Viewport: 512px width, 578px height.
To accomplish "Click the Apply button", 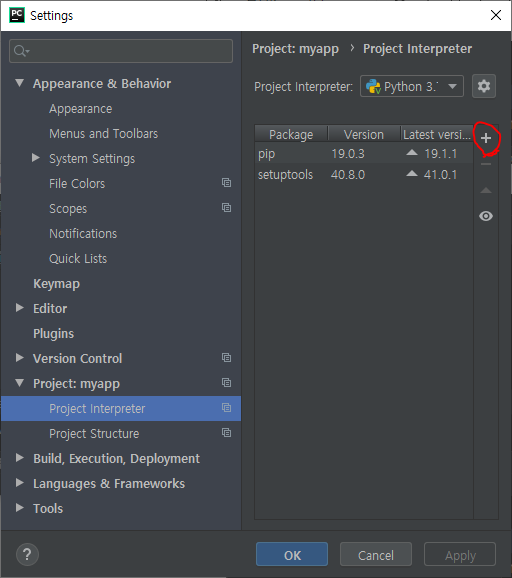I will tap(460, 554).
